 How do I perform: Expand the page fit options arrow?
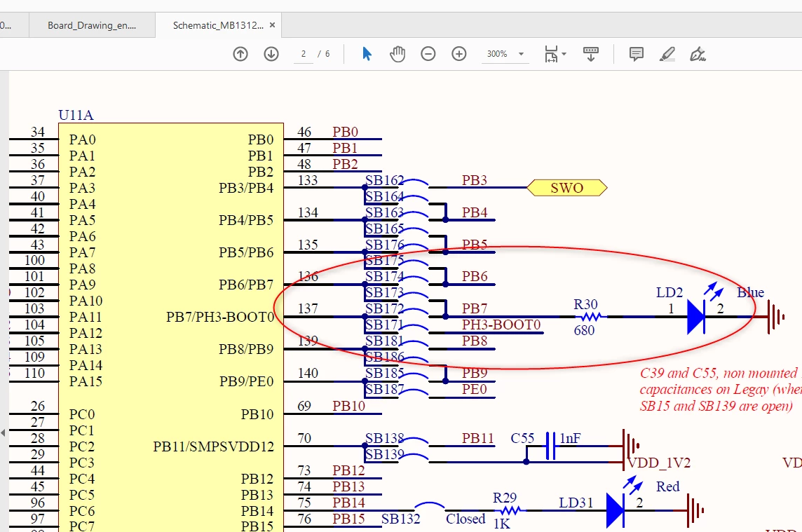tap(564, 54)
